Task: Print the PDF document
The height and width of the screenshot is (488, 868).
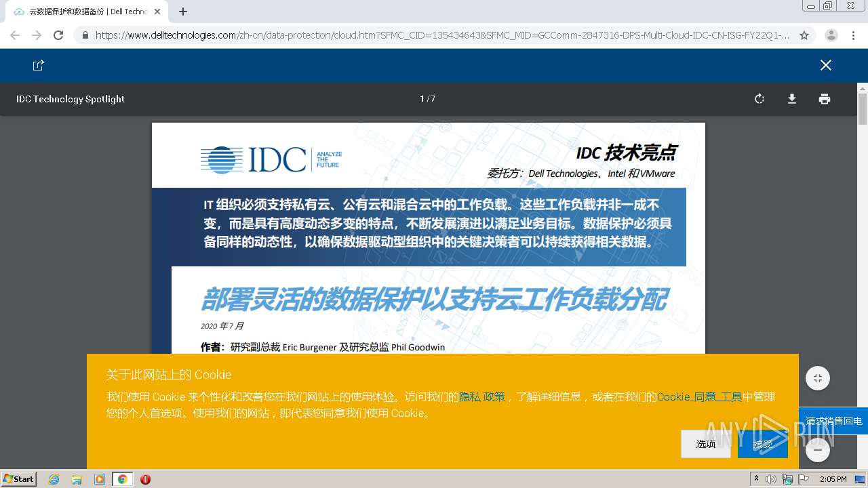Action: click(x=824, y=99)
